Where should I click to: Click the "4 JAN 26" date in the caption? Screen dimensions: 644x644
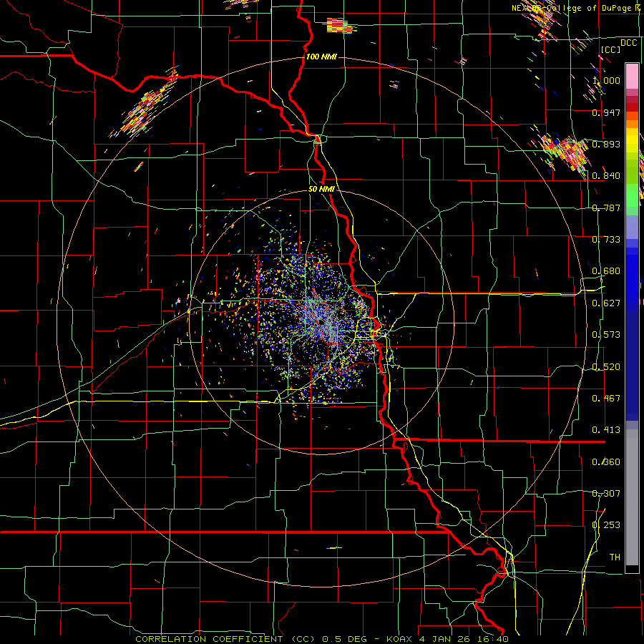445,639
